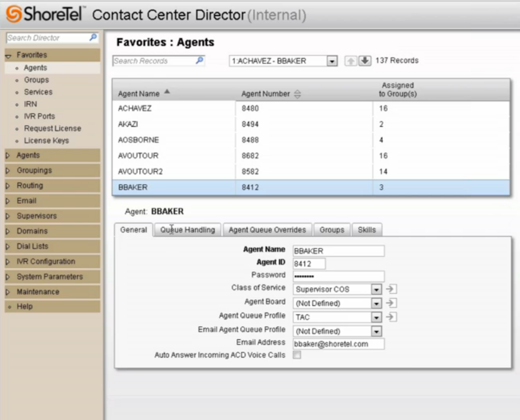Open License Keys in Favorites
Screen dimensions: 520x420
[x=46, y=140]
